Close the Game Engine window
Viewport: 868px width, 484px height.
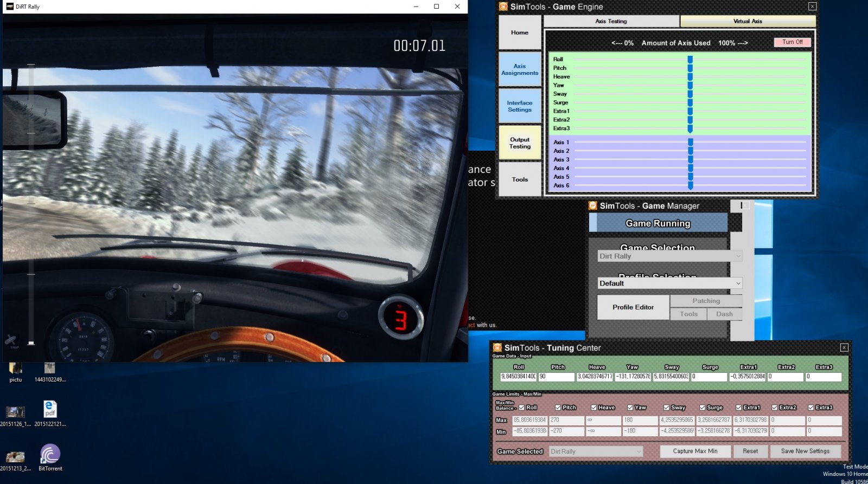(812, 7)
